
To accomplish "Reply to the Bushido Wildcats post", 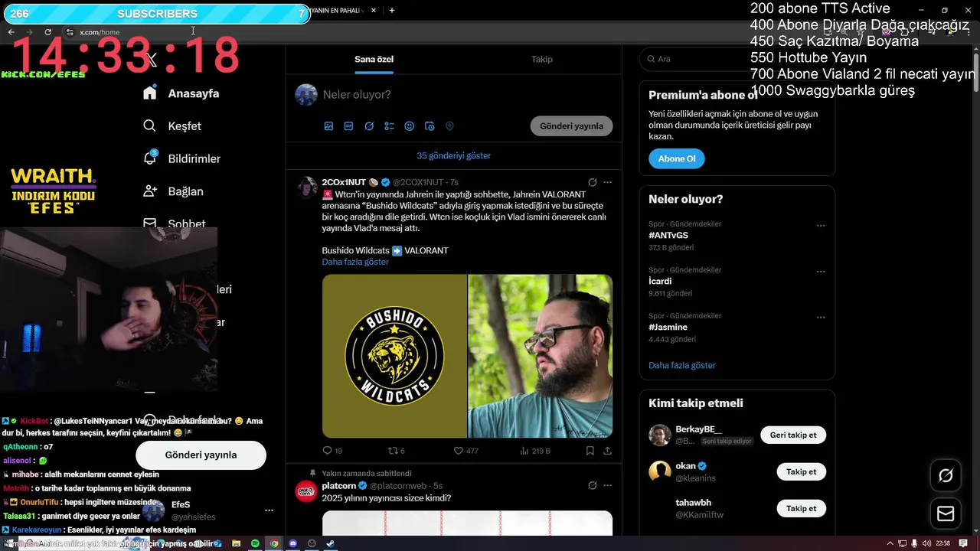I will coord(328,451).
